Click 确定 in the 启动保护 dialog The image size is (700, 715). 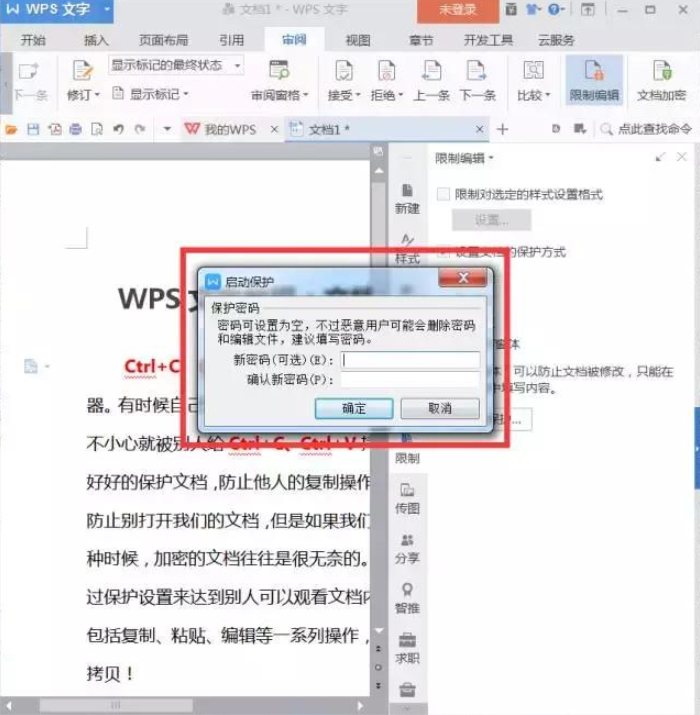coord(354,408)
